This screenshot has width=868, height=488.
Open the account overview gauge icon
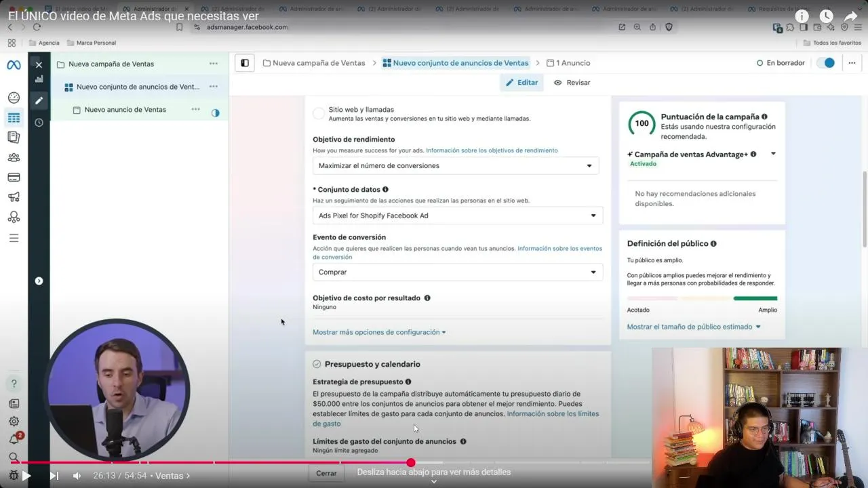(x=14, y=98)
